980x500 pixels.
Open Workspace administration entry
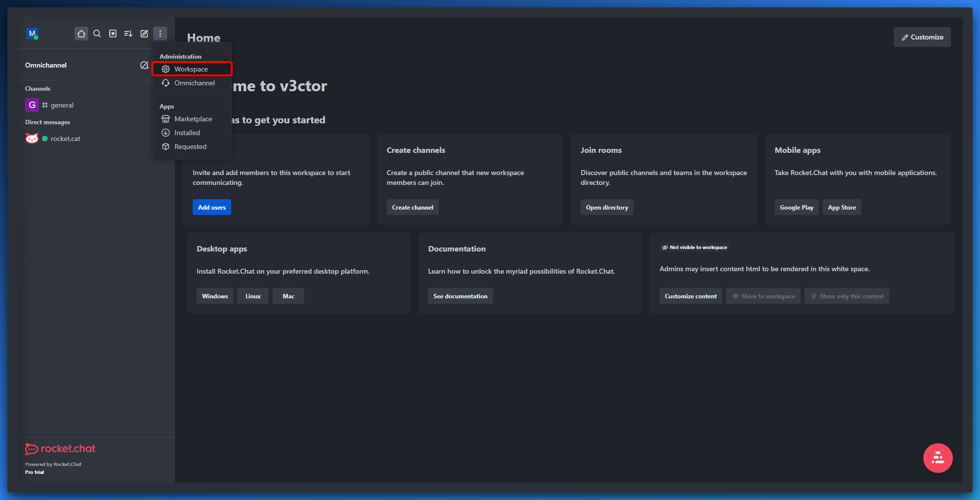tap(192, 69)
